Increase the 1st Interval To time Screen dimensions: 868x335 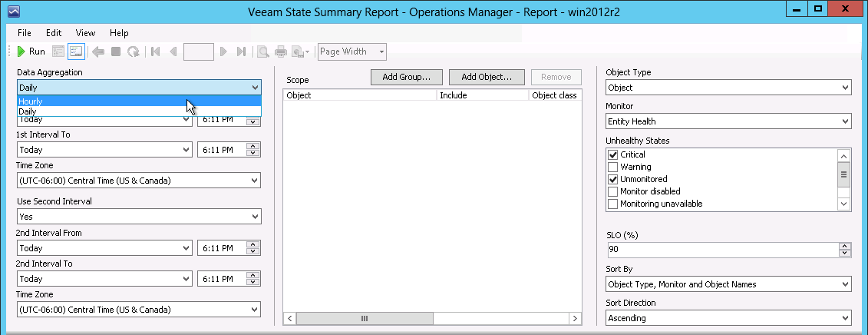253,147
